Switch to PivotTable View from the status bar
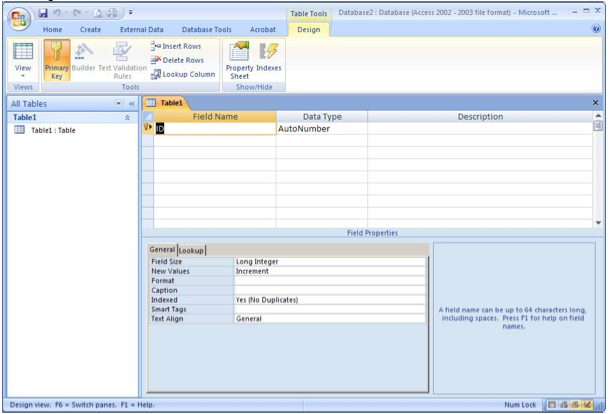The width and height of the screenshot is (610, 414). pyautogui.click(x=564, y=405)
